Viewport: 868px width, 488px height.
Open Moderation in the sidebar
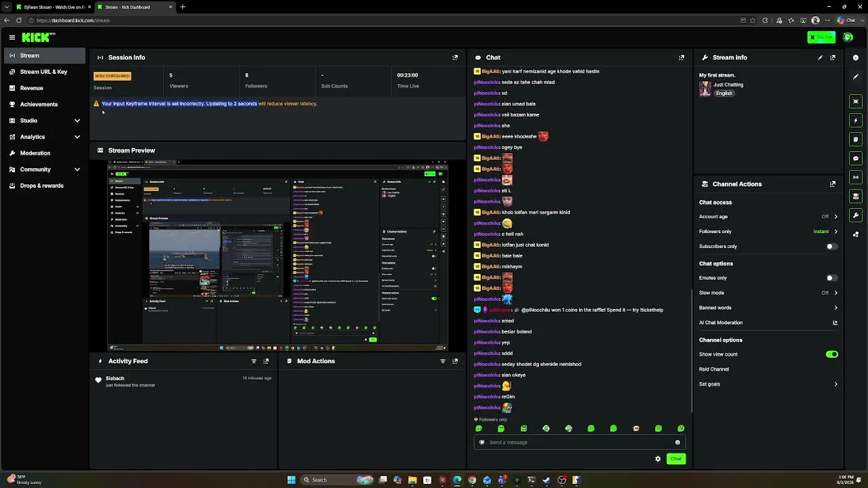coord(45,153)
